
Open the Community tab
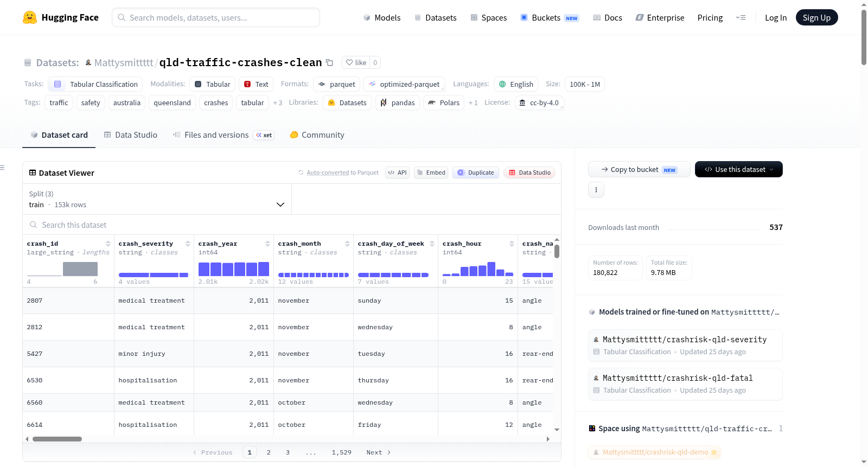[317, 135]
